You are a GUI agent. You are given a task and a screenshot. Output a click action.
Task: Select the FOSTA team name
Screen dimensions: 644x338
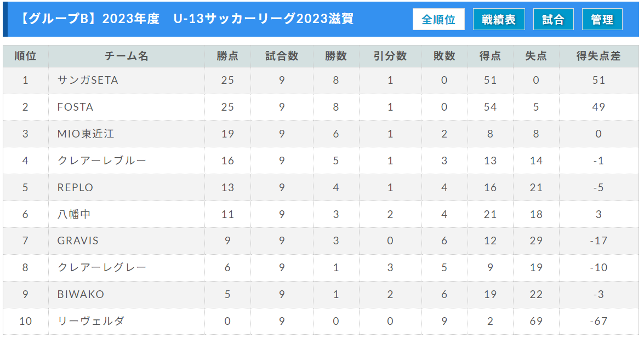[75, 107]
